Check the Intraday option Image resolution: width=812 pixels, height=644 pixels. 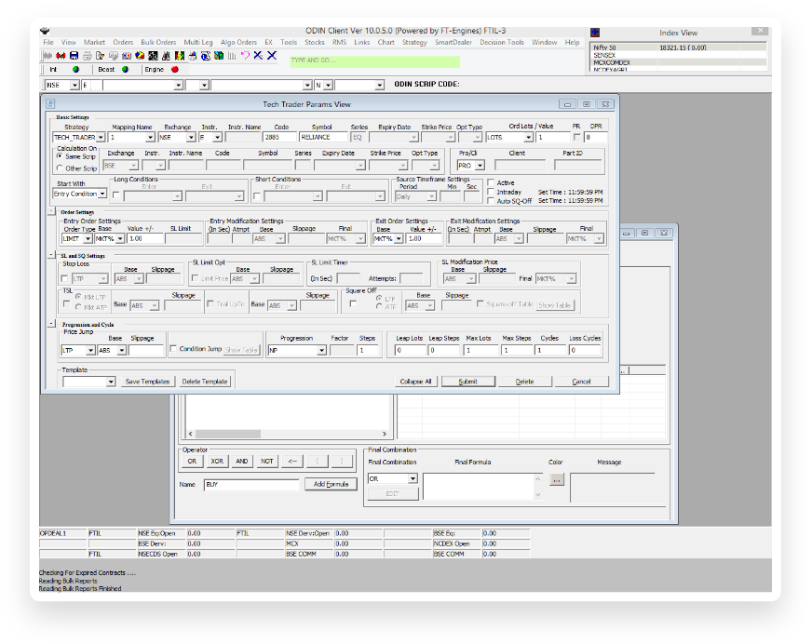pyautogui.click(x=491, y=192)
